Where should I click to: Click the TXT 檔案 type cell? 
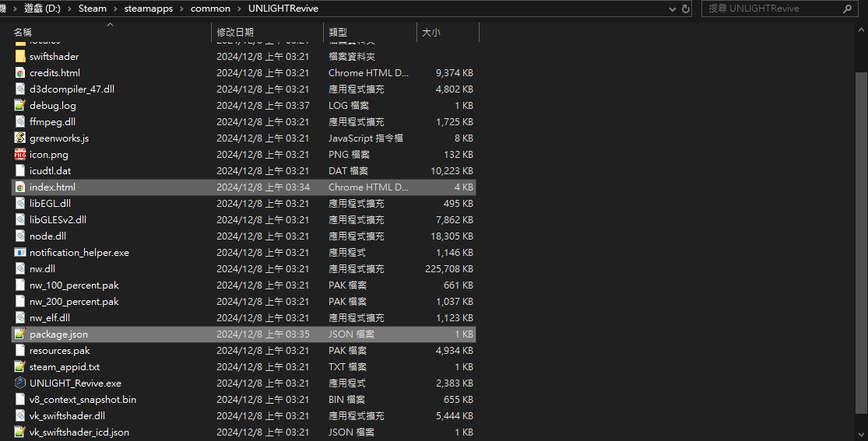(x=347, y=367)
